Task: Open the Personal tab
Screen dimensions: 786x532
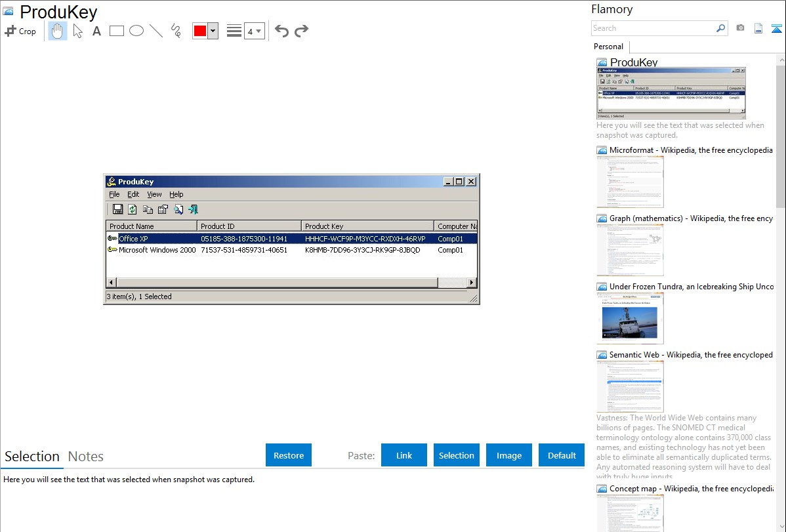Action: click(608, 46)
